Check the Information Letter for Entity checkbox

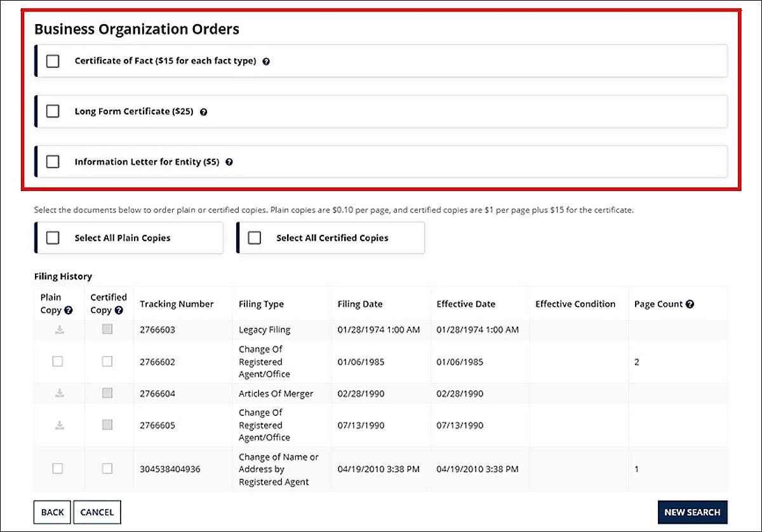53,161
